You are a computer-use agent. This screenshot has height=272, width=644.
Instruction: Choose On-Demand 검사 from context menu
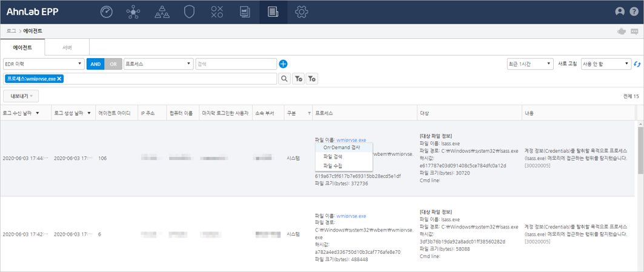click(342, 147)
